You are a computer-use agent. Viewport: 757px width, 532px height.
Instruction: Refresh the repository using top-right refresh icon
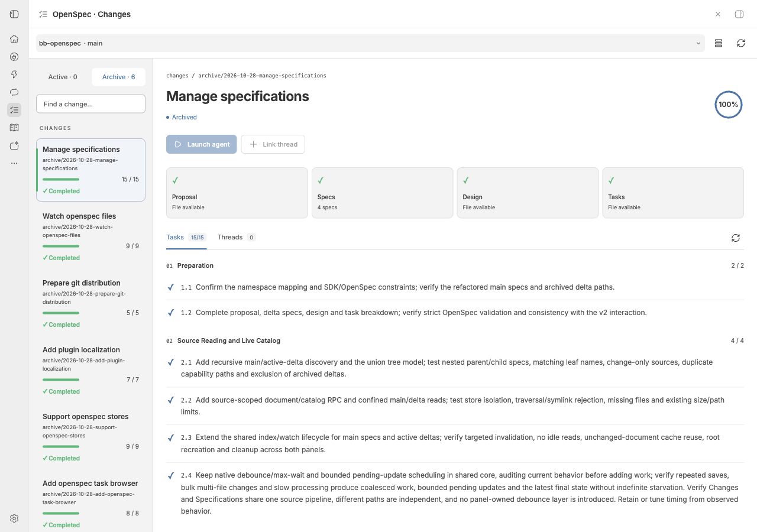(x=741, y=43)
